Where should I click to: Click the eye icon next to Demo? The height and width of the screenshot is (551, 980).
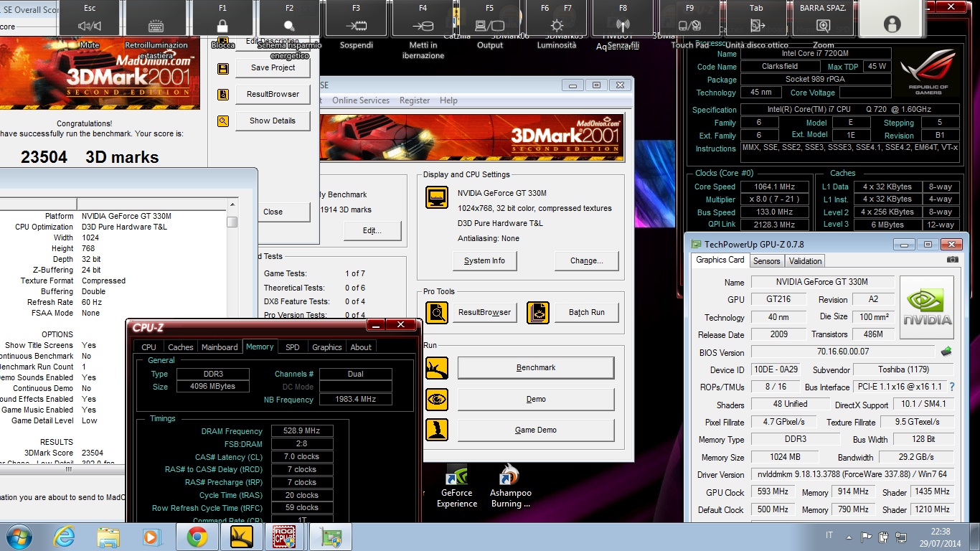pyautogui.click(x=437, y=399)
